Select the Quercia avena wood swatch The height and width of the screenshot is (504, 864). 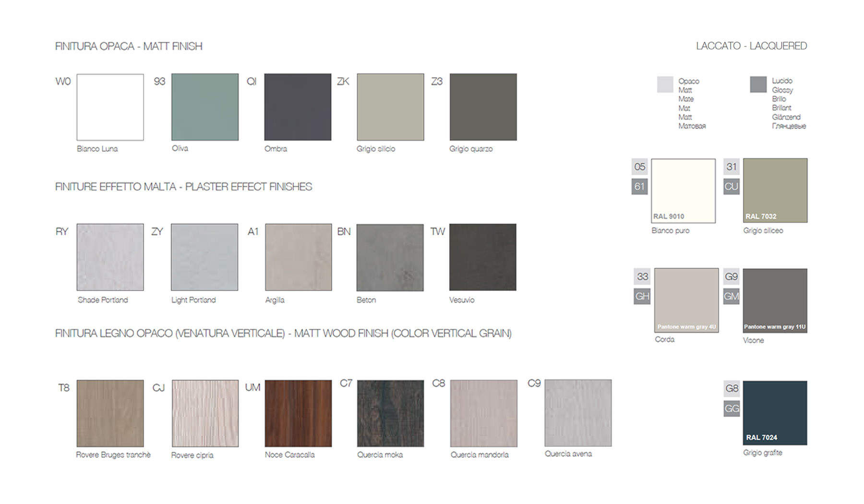click(578, 413)
